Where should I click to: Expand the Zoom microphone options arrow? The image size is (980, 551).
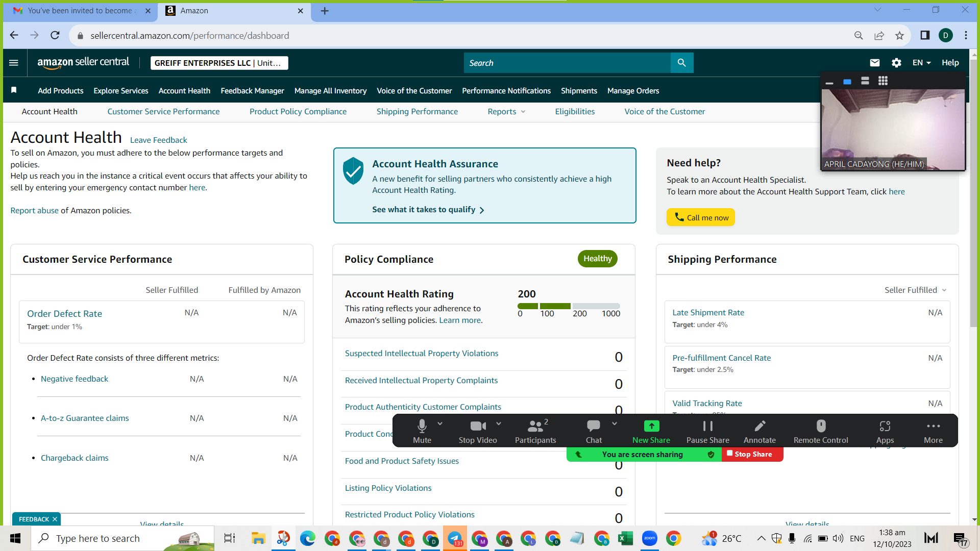(x=440, y=423)
